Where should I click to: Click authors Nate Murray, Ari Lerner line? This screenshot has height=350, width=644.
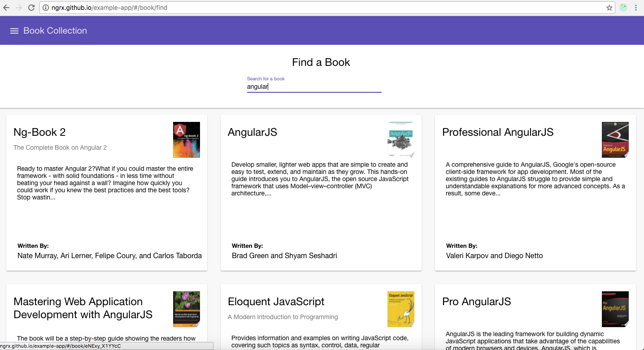(x=109, y=256)
